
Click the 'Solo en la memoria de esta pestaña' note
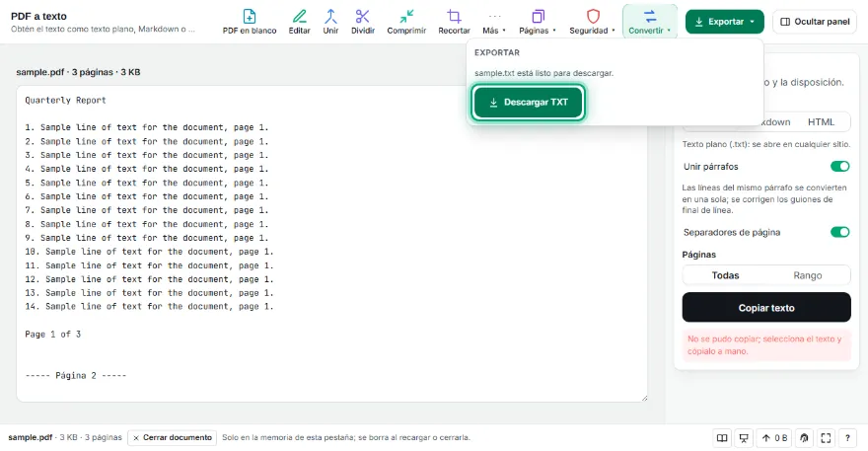[346, 438]
